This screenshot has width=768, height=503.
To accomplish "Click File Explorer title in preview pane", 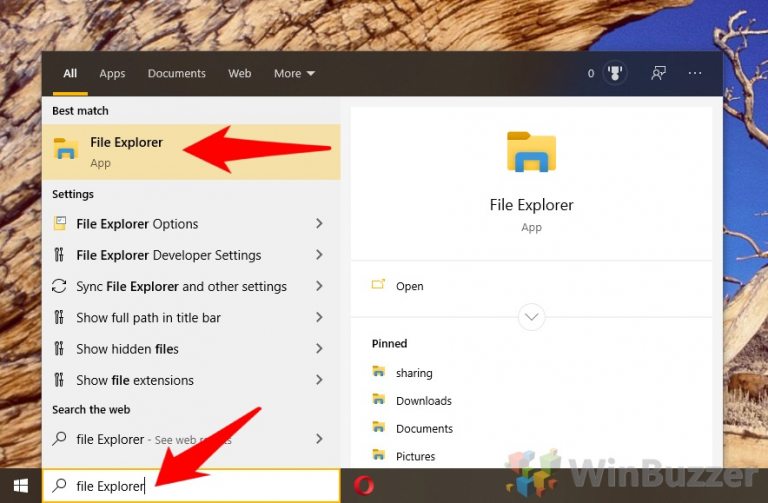I will tap(531, 205).
